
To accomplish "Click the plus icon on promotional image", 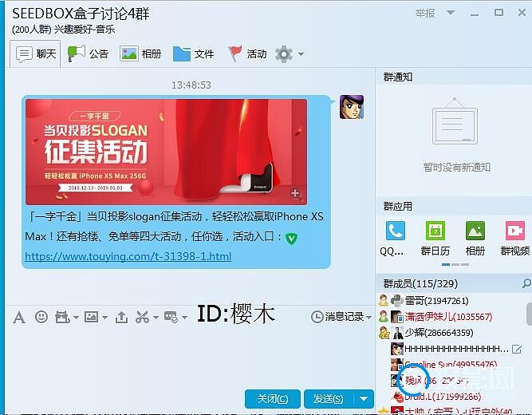I will click(295, 193).
